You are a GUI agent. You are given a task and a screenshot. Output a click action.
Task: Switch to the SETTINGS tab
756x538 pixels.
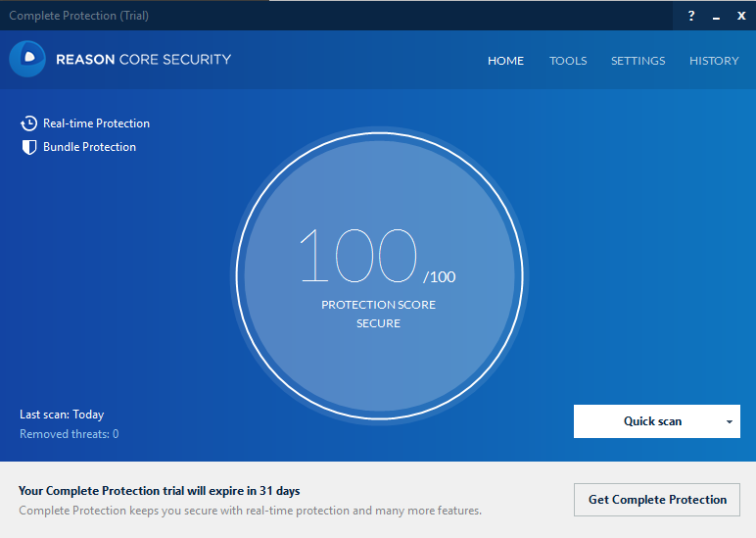tap(638, 61)
